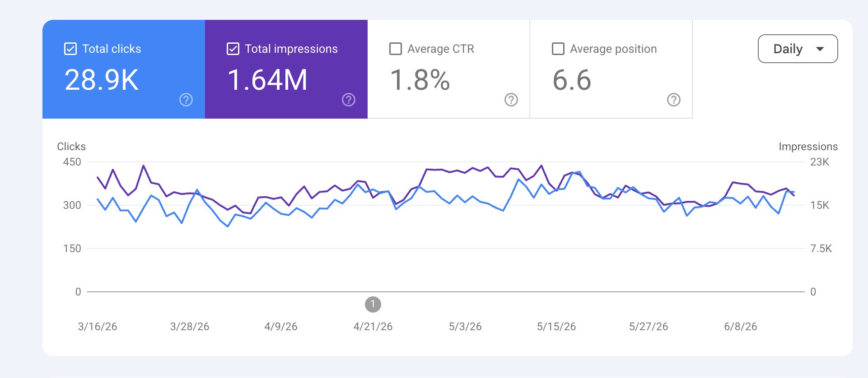The height and width of the screenshot is (378, 868).
Task: Open help icon on Total impressions card
Action: 349,100
